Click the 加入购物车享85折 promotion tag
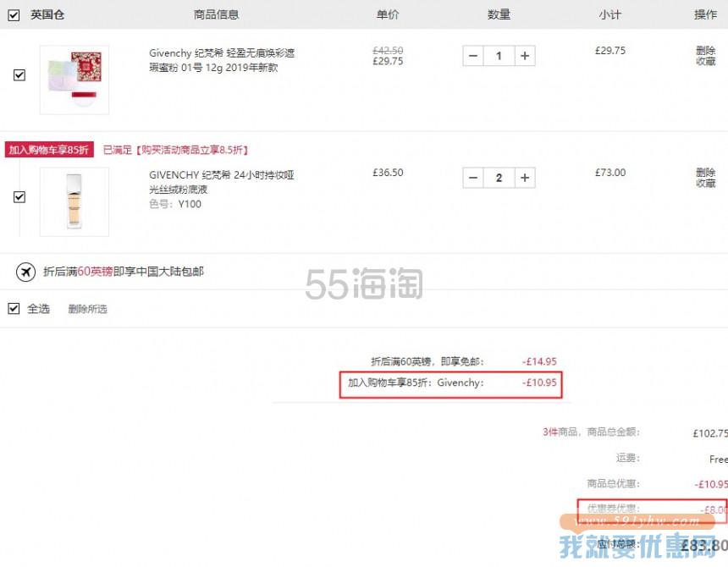The height and width of the screenshot is (567, 728). [x=49, y=150]
